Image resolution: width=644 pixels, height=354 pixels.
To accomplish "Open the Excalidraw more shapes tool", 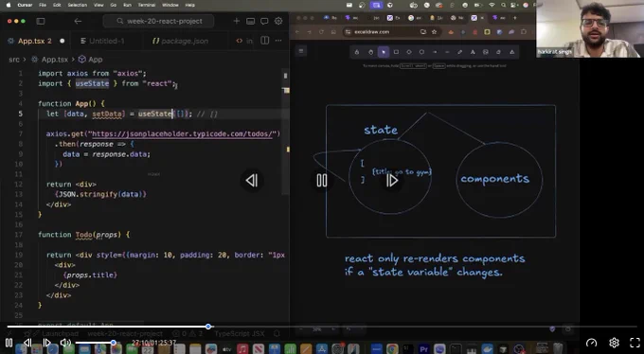I will pyautogui.click(x=511, y=52).
